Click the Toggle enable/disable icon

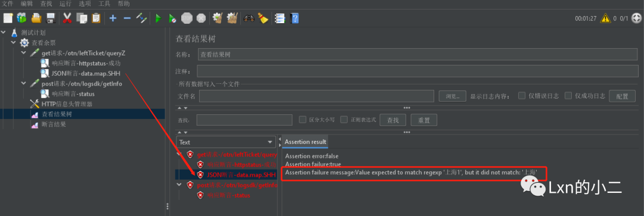tap(141, 18)
